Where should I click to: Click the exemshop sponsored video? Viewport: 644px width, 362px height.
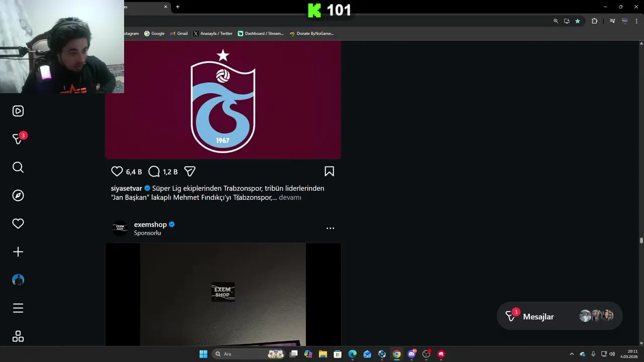(x=223, y=295)
